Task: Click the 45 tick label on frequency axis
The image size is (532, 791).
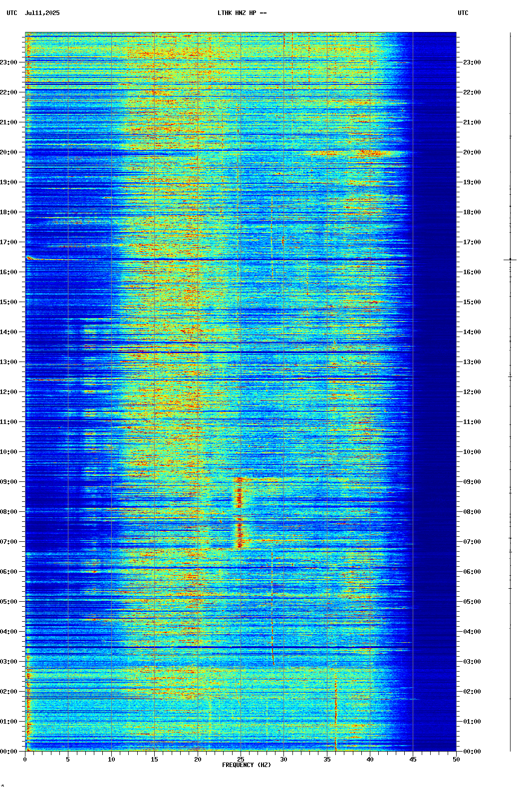Action: pos(413,760)
